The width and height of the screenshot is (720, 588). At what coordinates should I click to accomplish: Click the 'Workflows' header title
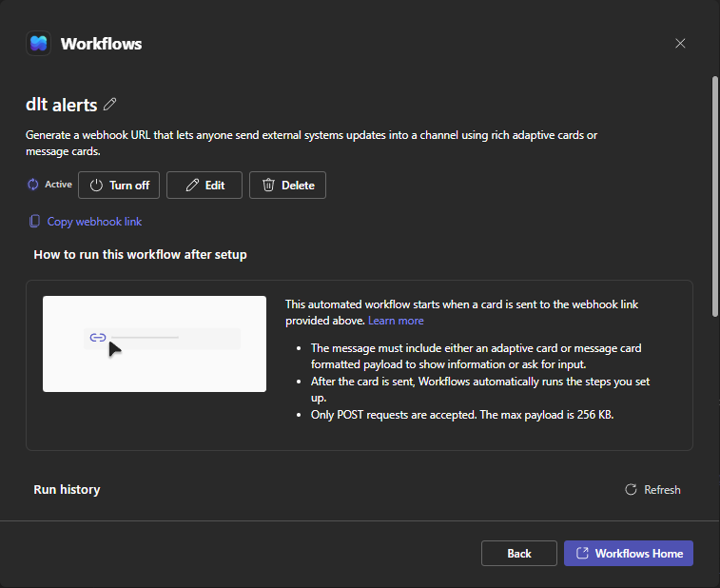102,44
